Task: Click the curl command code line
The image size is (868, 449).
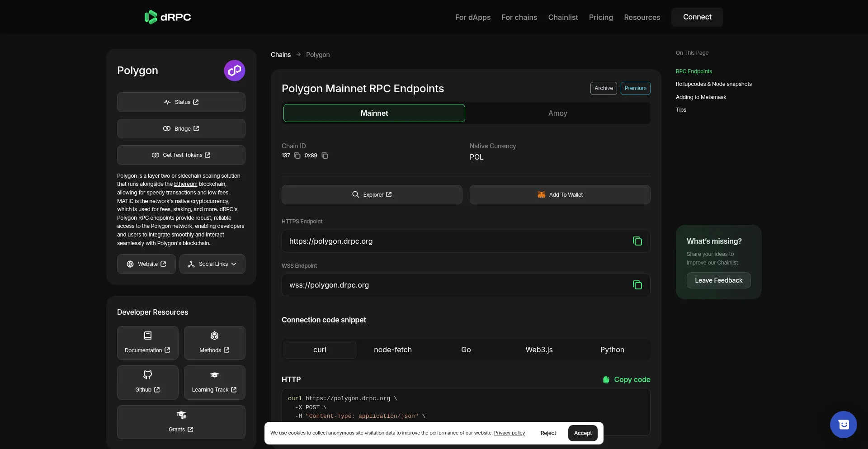Action: pyautogui.click(x=342, y=398)
